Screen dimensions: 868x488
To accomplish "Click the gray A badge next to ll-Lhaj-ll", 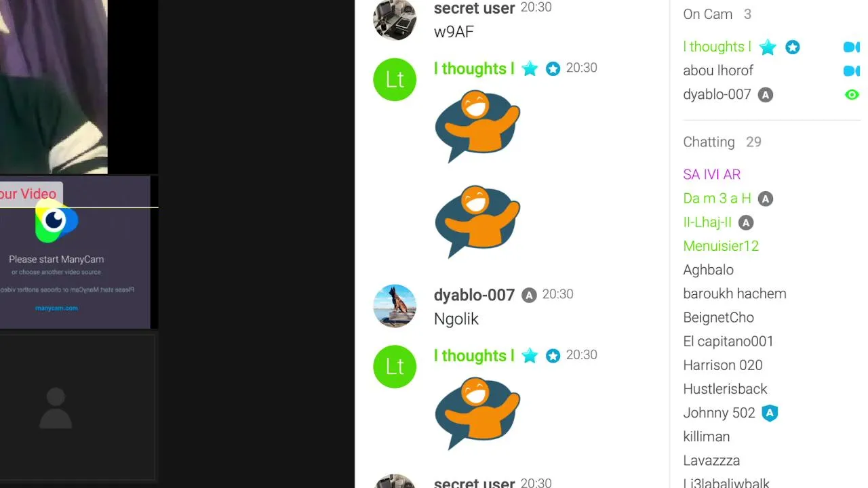I will pyautogui.click(x=746, y=222).
